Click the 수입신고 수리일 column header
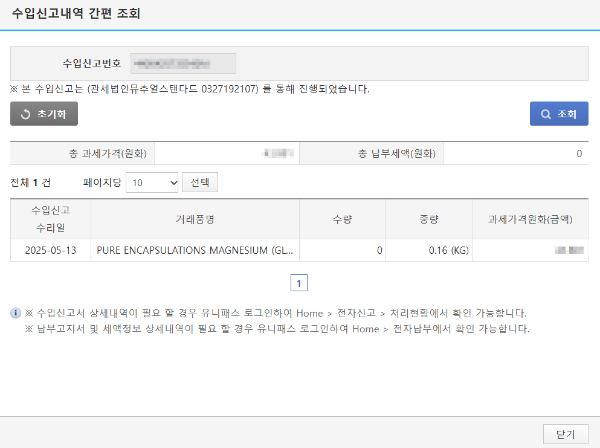The image size is (600, 448). [x=51, y=219]
